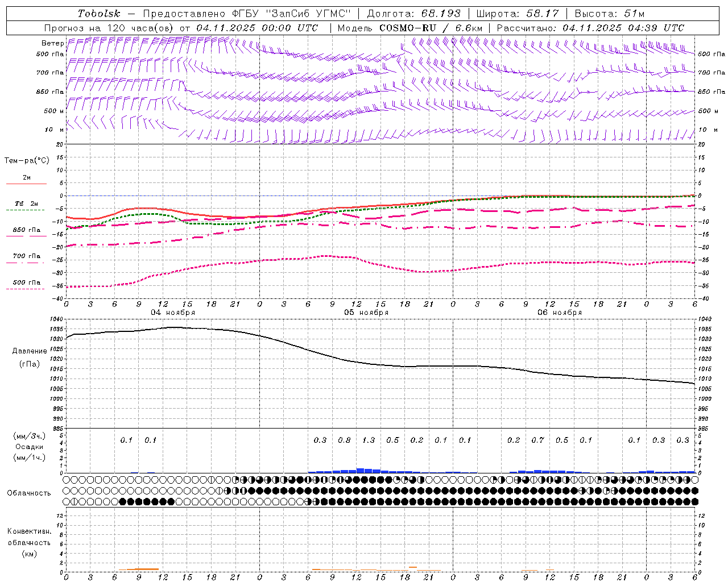Image resolution: width=728 pixels, height=582 pixels.
Task: Click the (мм/1ч.) precipitation unit label
Action: [x=30, y=458]
